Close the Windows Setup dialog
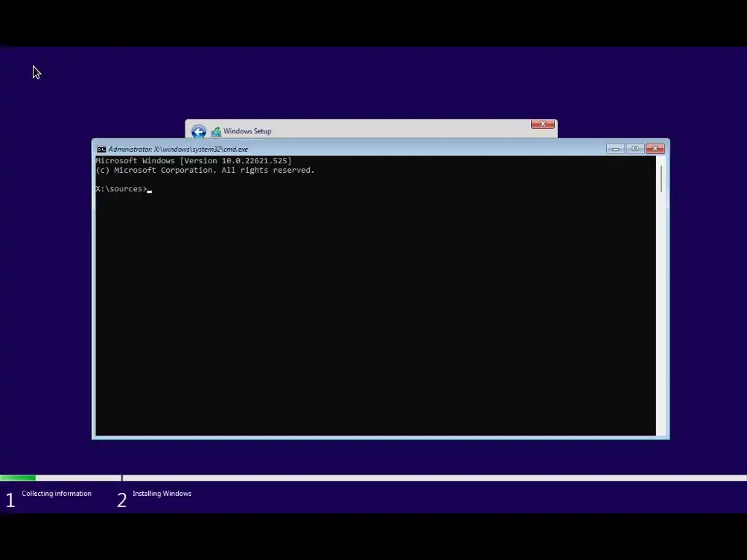Viewport: 747px width, 560px height. point(543,124)
